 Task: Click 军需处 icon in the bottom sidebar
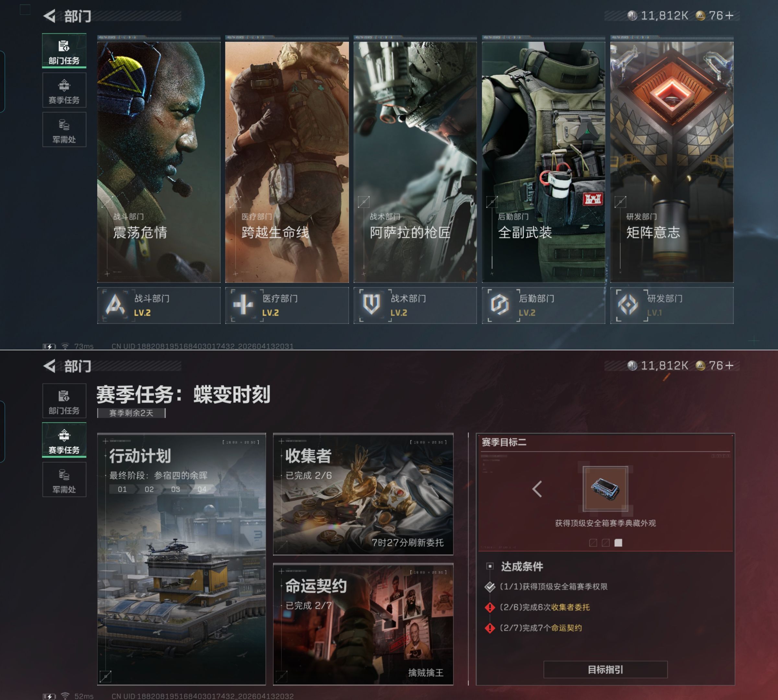coord(64,475)
